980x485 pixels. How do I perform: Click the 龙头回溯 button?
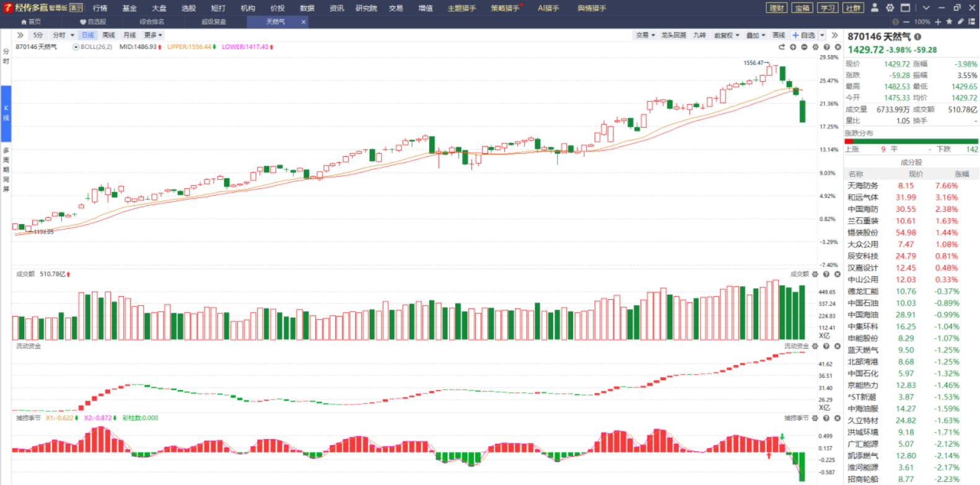point(673,35)
